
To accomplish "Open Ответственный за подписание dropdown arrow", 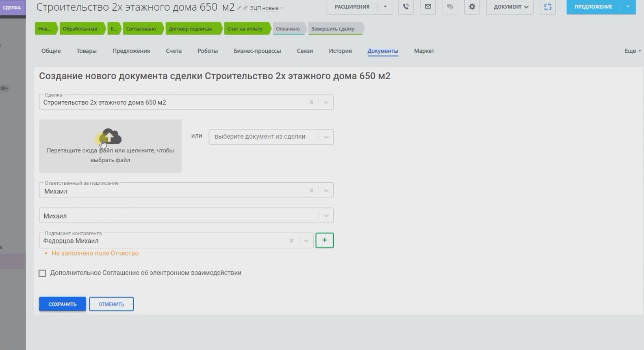I will point(326,191).
